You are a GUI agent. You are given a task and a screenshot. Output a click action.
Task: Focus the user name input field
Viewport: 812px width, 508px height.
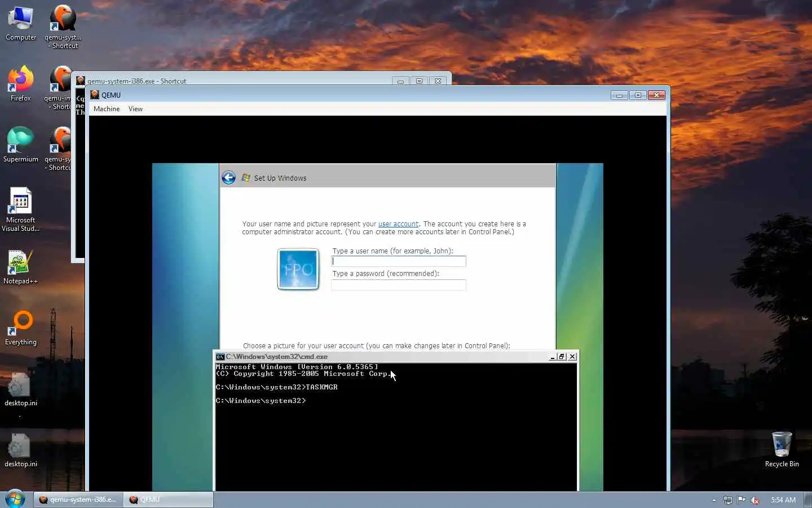click(x=399, y=261)
